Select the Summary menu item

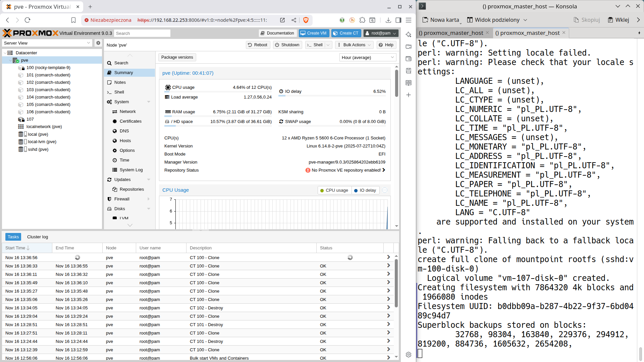tap(123, 73)
